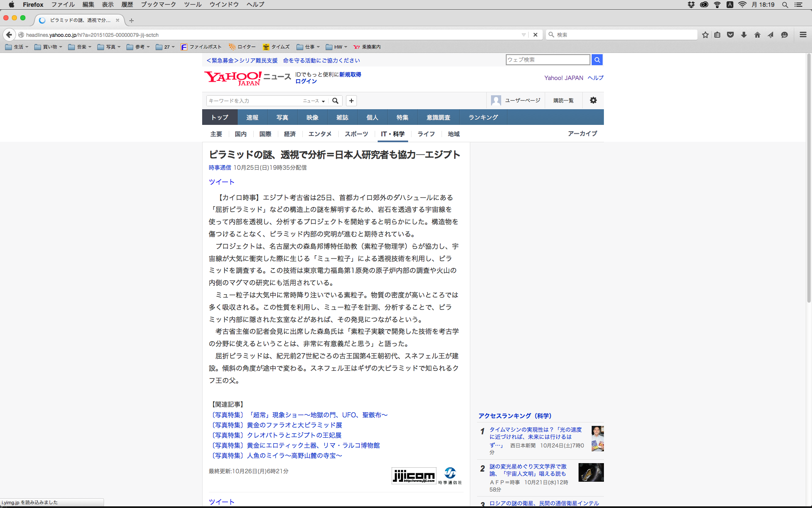Select the 国際 news category tab

pyautogui.click(x=265, y=134)
